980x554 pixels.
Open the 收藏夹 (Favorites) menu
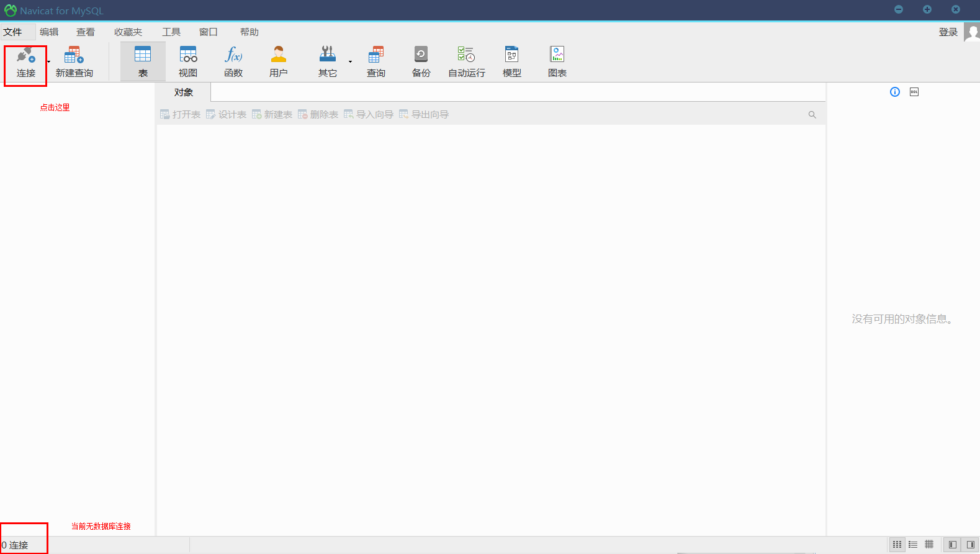(128, 32)
